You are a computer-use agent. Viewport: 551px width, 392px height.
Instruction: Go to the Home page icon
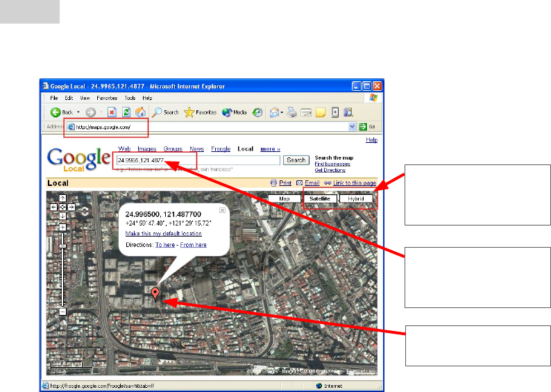(x=141, y=112)
